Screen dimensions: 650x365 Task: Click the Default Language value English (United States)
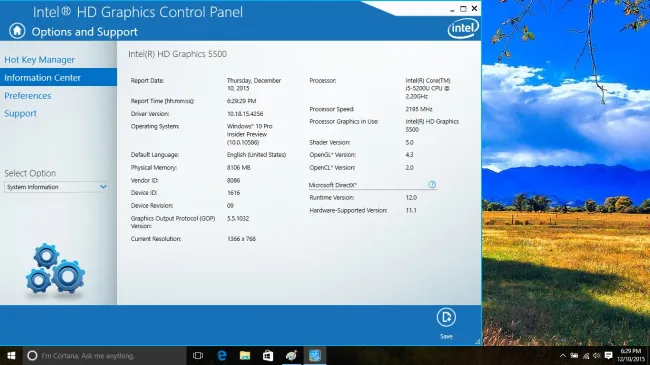pyautogui.click(x=256, y=155)
